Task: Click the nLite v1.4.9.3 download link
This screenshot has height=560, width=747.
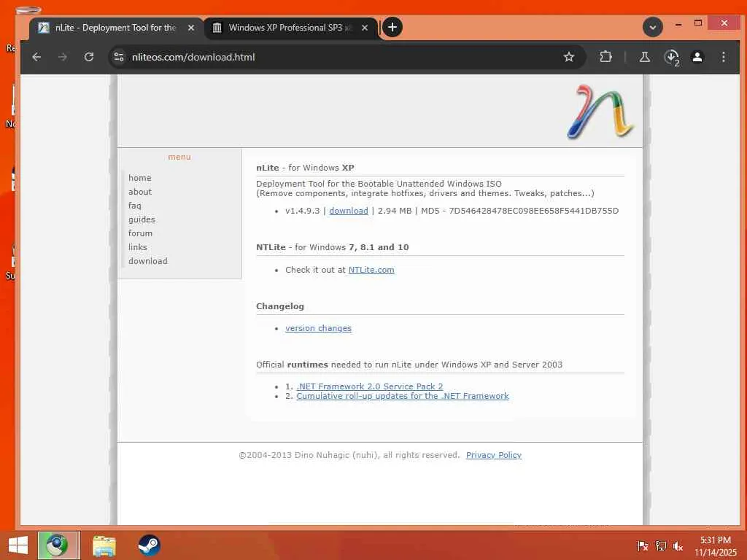Action: pos(348,211)
